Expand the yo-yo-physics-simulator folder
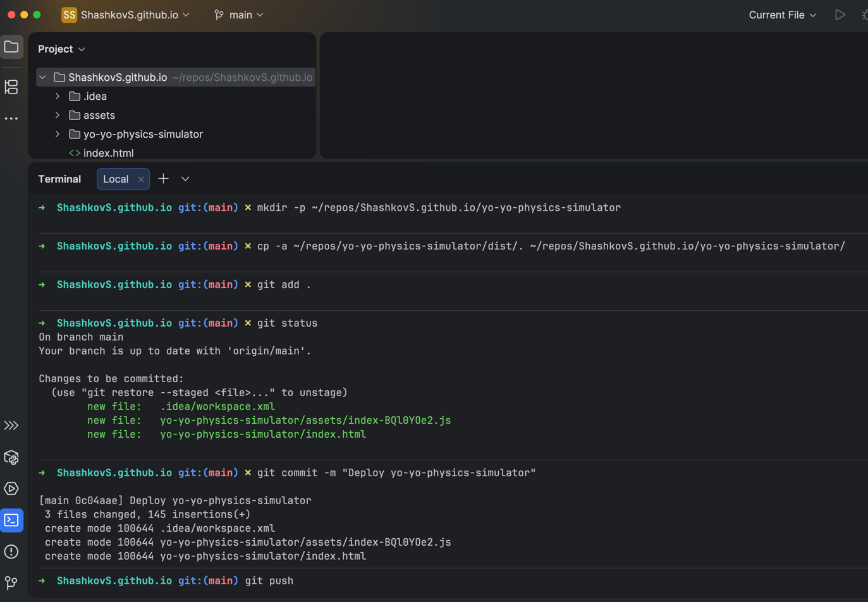Screen dimensions: 868x602 point(58,134)
